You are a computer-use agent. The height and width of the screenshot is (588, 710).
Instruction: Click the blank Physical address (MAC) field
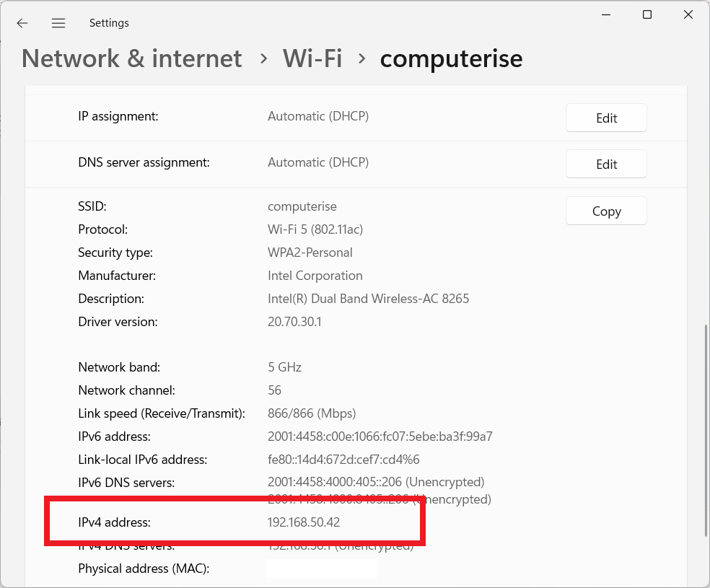click(x=322, y=569)
